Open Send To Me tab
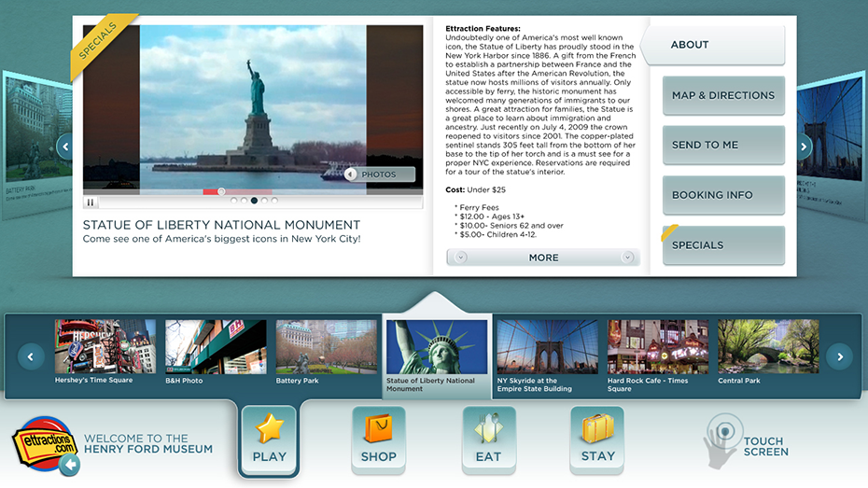Screen dimensions: 868x488 (723, 145)
